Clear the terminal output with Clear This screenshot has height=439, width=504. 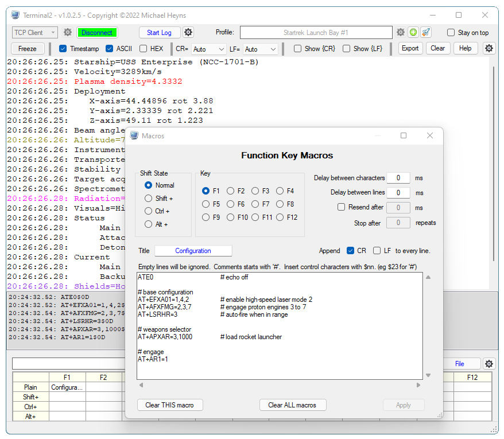tap(438, 48)
